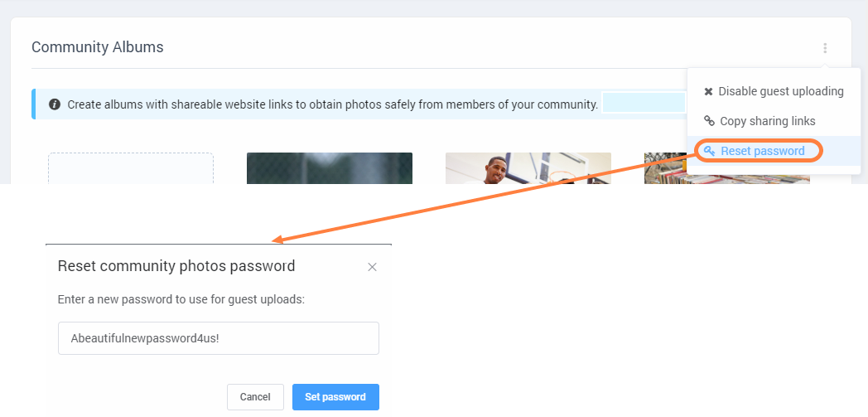The width and height of the screenshot is (868, 417).
Task: Select the Reset password menu option
Action: (774, 151)
